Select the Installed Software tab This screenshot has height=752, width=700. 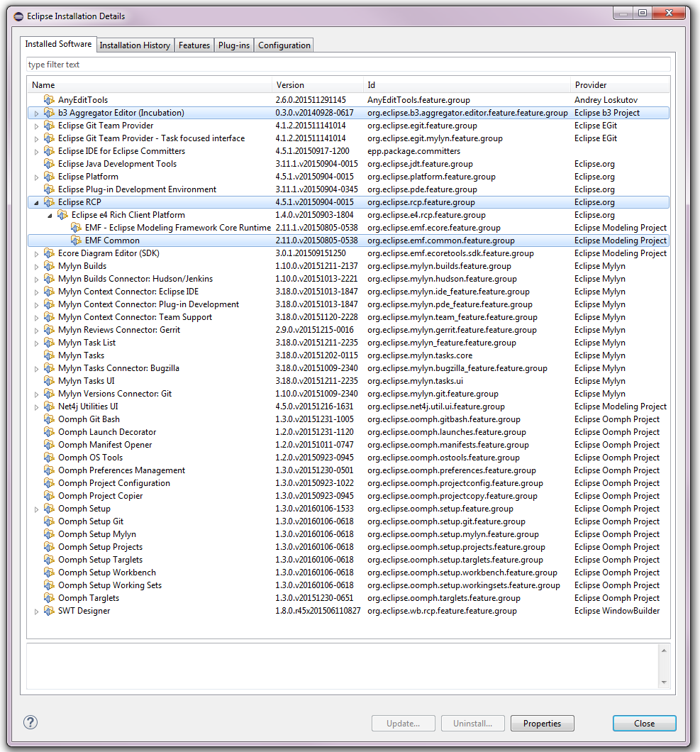(58, 44)
